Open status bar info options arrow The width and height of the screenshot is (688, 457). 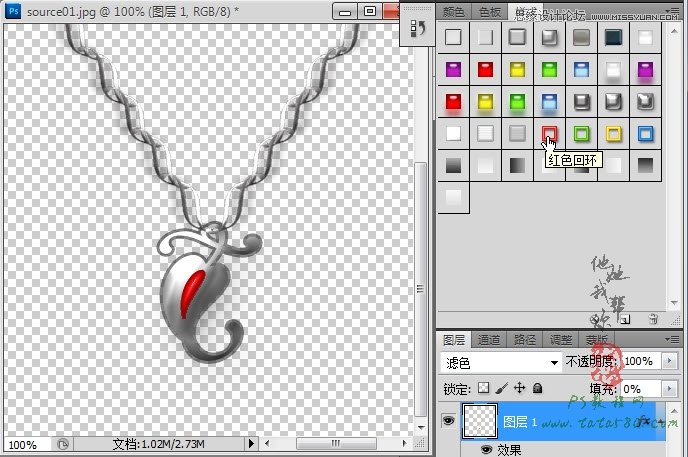coord(251,443)
